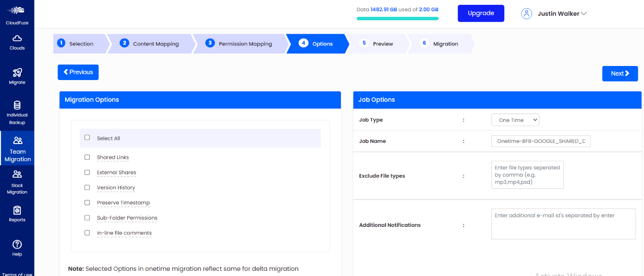Click the user profile avatar icon

coord(526,14)
